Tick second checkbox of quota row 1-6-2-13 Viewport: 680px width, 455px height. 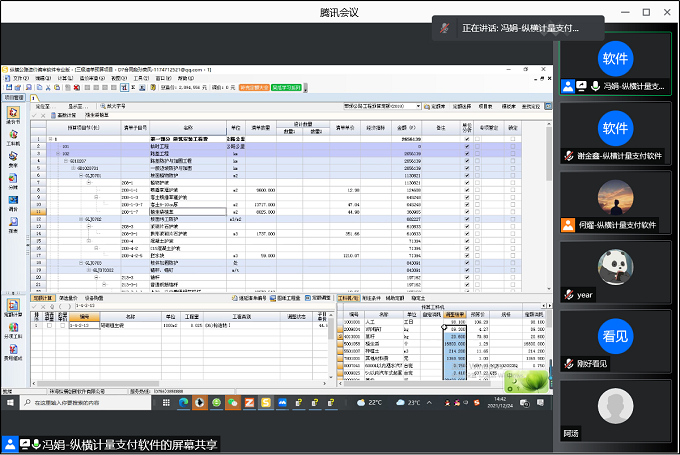coord(62,325)
